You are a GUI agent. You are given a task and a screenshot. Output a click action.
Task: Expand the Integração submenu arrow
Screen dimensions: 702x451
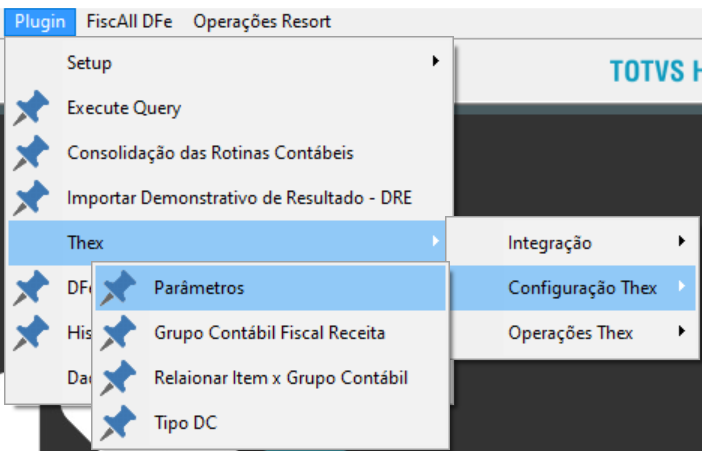pyautogui.click(x=681, y=241)
